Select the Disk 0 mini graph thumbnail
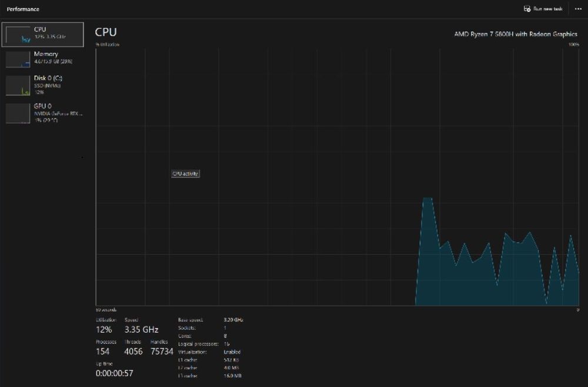 click(18, 85)
